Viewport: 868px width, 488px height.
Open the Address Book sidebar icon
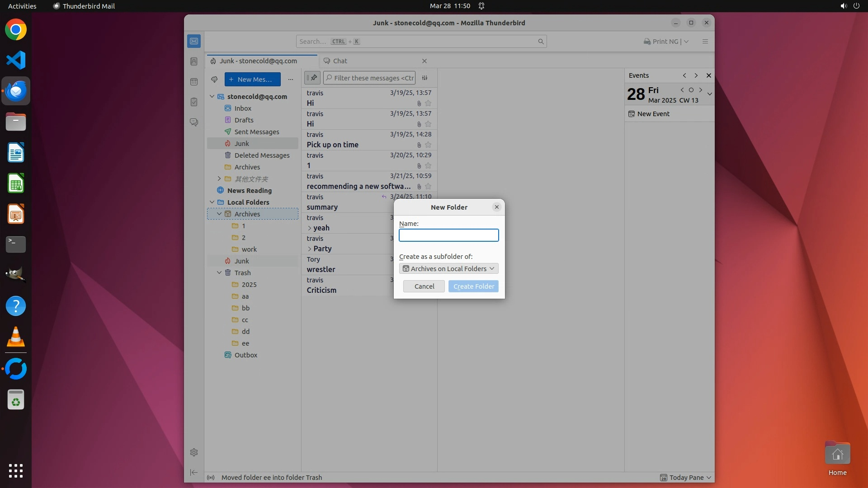click(x=194, y=61)
